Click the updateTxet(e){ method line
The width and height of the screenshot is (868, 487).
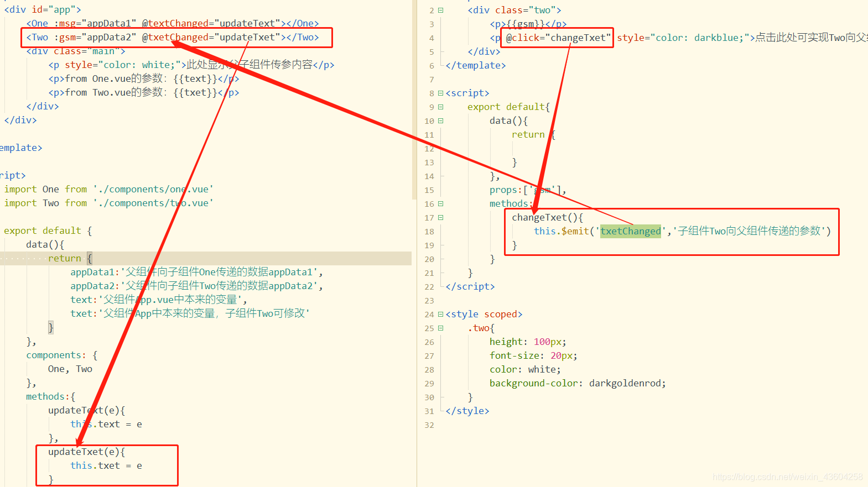click(x=87, y=452)
